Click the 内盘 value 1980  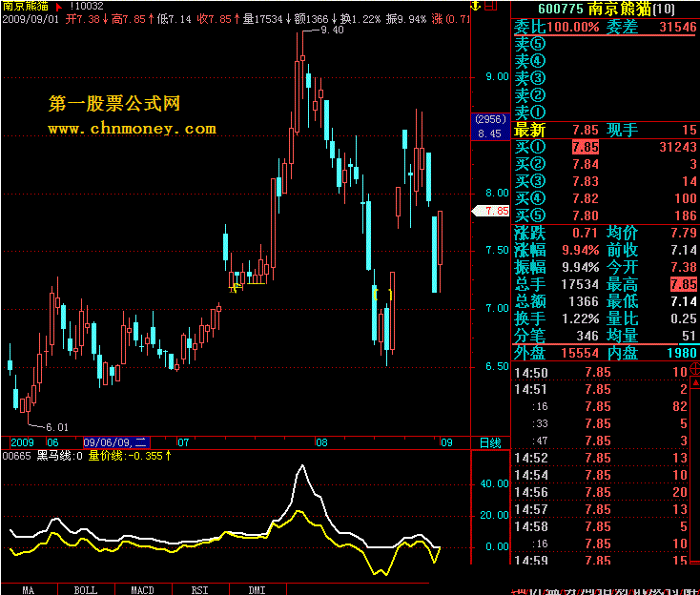pyautogui.click(x=682, y=353)
